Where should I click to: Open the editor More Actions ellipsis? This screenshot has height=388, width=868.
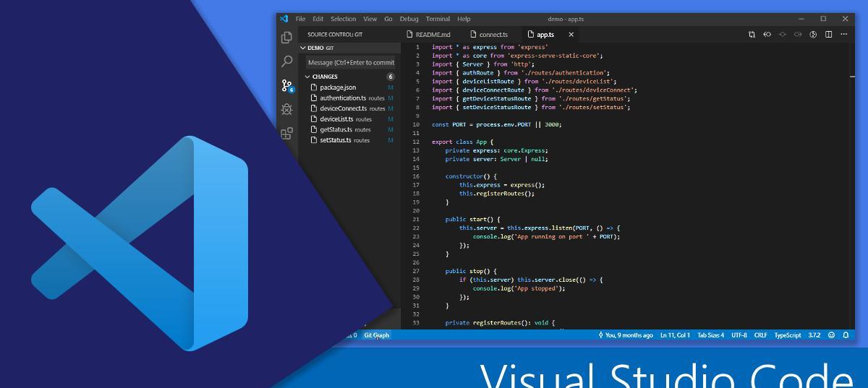[844, 35]
